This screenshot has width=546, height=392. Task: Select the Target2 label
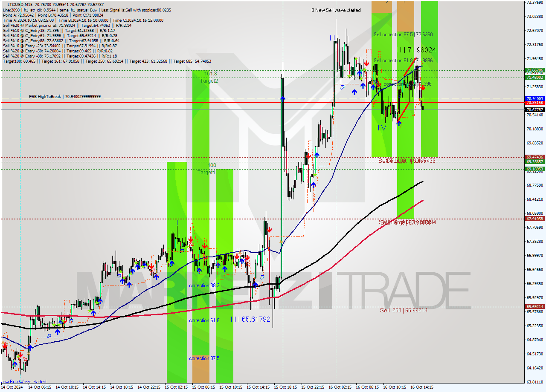point(209,81)
